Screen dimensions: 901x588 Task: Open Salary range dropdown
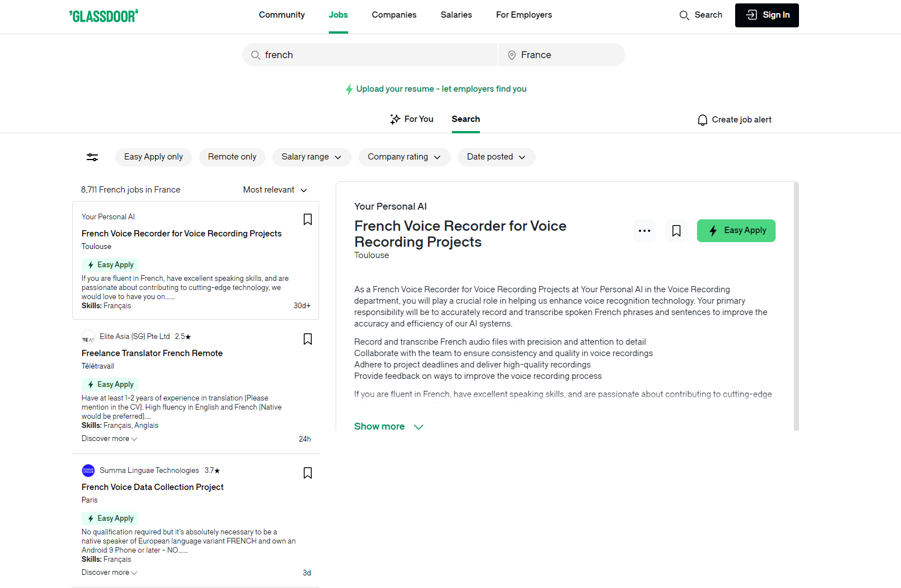(312, 157)
